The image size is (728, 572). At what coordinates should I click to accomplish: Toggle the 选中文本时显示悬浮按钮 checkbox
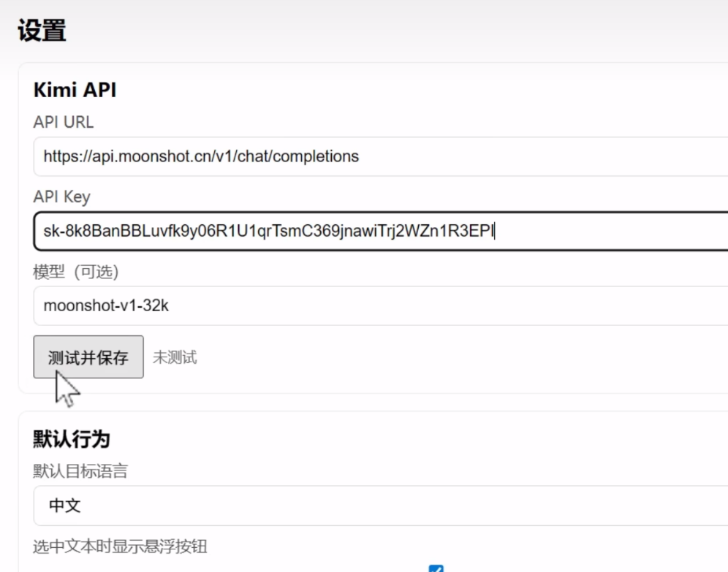(x=436, y=569)
